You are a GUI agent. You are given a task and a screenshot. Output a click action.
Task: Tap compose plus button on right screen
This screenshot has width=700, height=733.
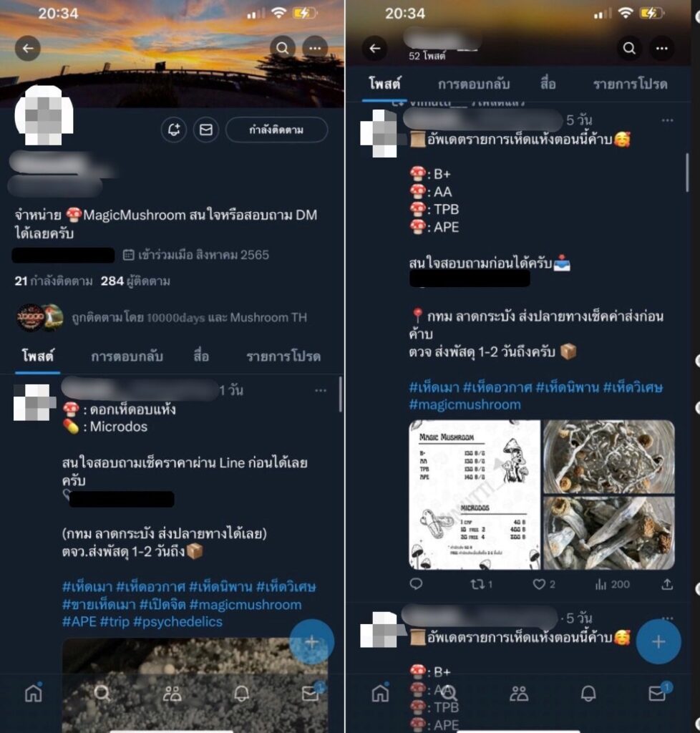[658, 641]
